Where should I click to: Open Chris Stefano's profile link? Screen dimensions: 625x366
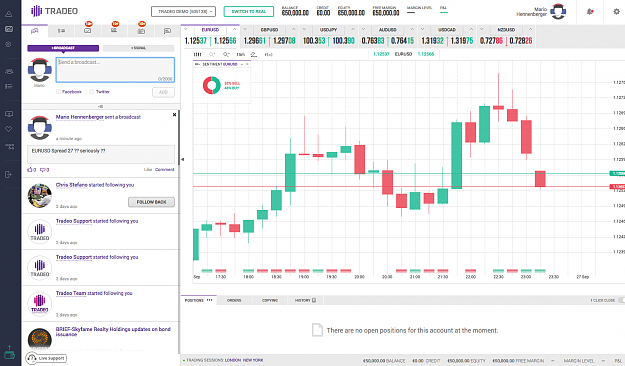(72, 185)
